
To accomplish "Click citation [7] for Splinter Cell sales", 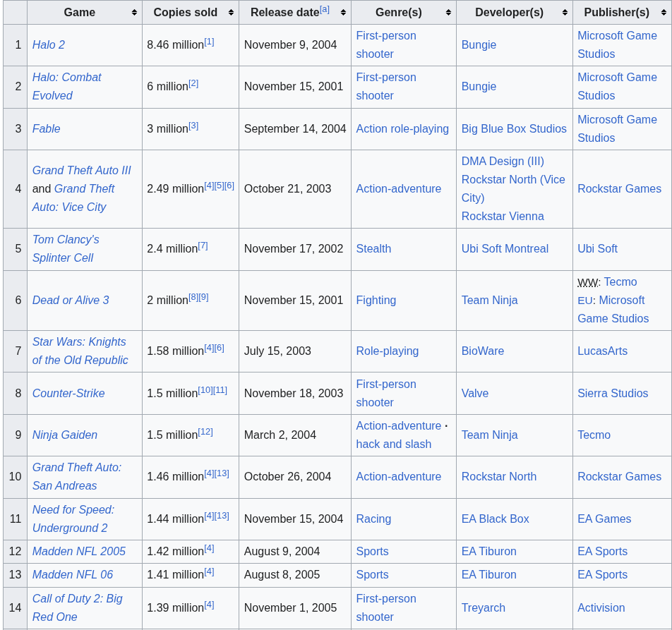I will point(203,246).
